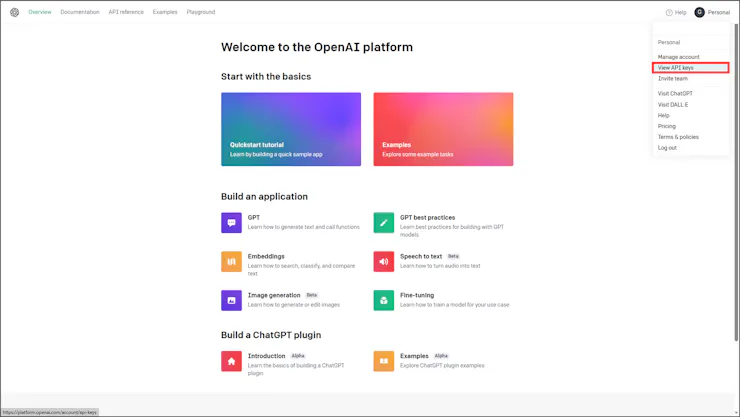Click the GPT title link
This screenshot has height=417, width=740.
(254, 217)
